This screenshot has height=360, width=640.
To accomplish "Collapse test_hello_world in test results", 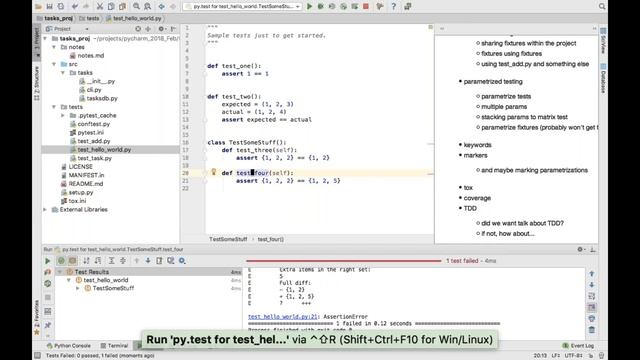I will pyautogui.click(x=69, y=280).
